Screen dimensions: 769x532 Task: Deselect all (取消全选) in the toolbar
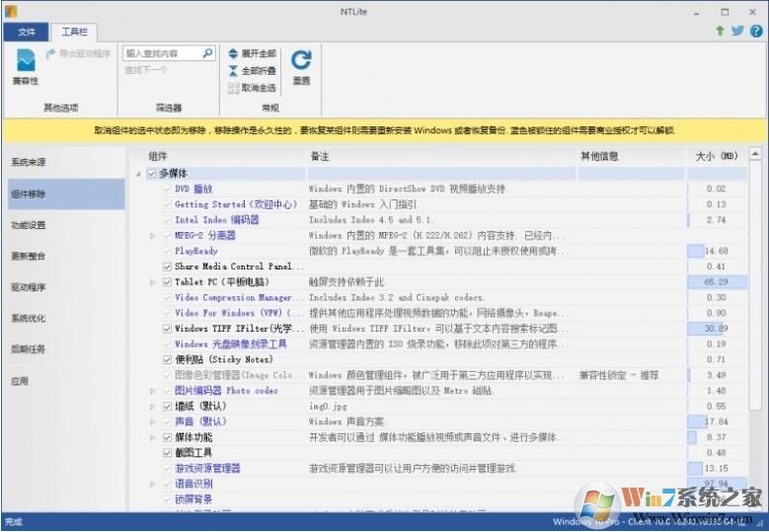[x=253, y=88]
